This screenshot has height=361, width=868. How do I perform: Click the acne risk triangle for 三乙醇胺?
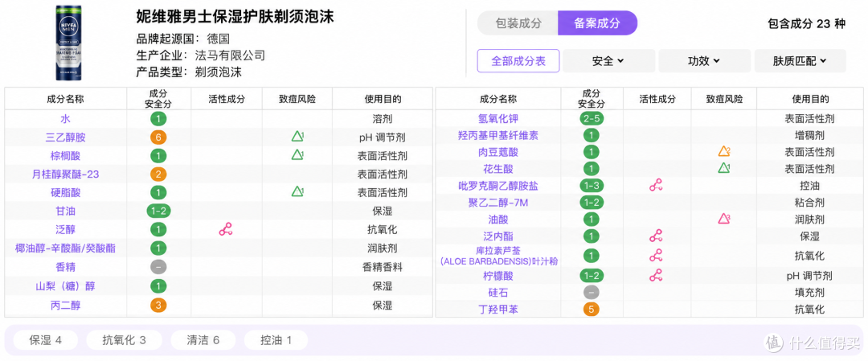[298, 137]
